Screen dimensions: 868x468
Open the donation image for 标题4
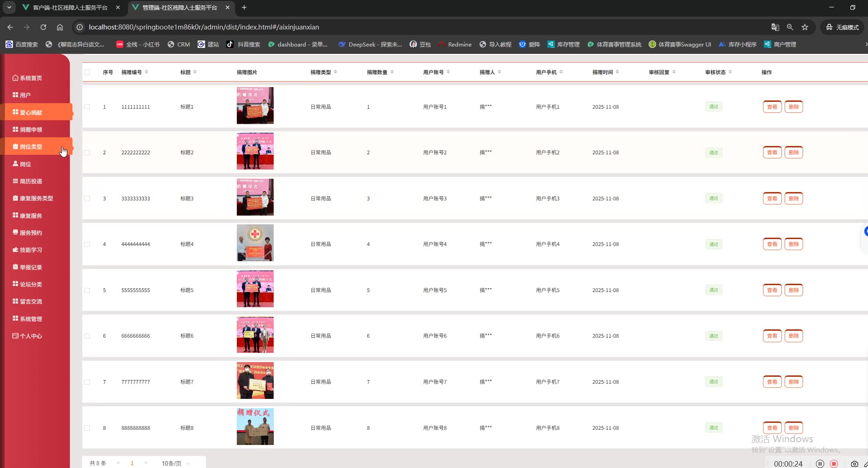point(255,243)
